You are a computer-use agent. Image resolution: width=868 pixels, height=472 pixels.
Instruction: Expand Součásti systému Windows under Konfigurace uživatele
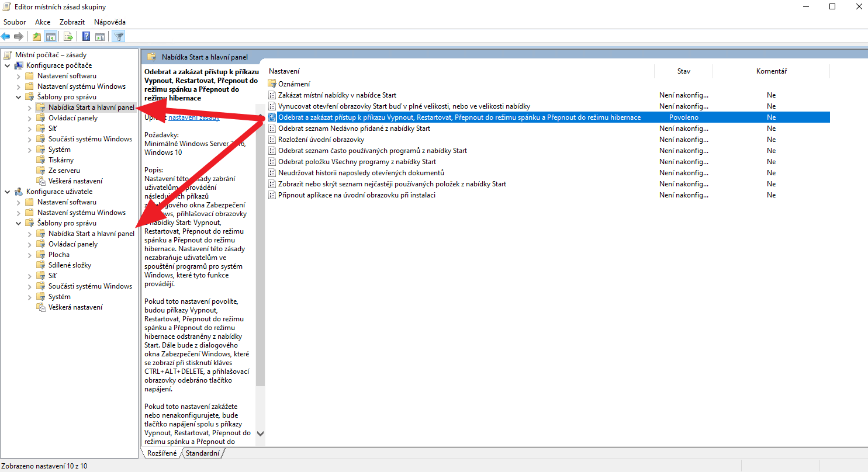click(29, 286)
